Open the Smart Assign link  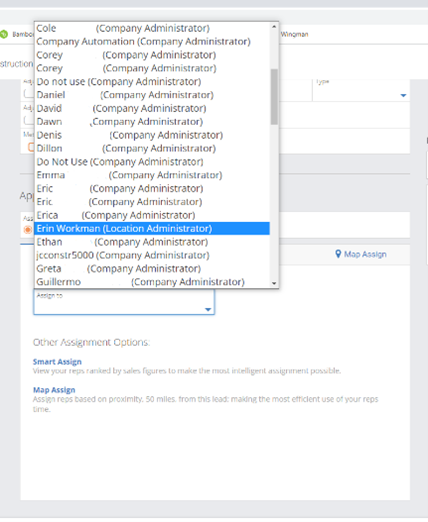pos(57,362)
